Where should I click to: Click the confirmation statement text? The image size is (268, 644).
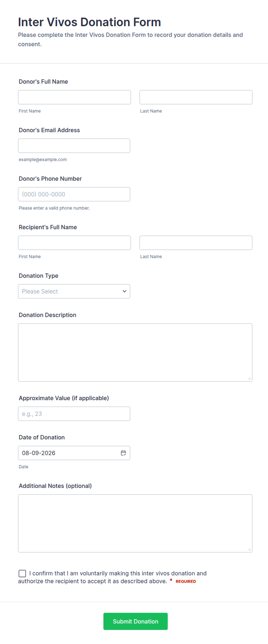tap(112, 577)
